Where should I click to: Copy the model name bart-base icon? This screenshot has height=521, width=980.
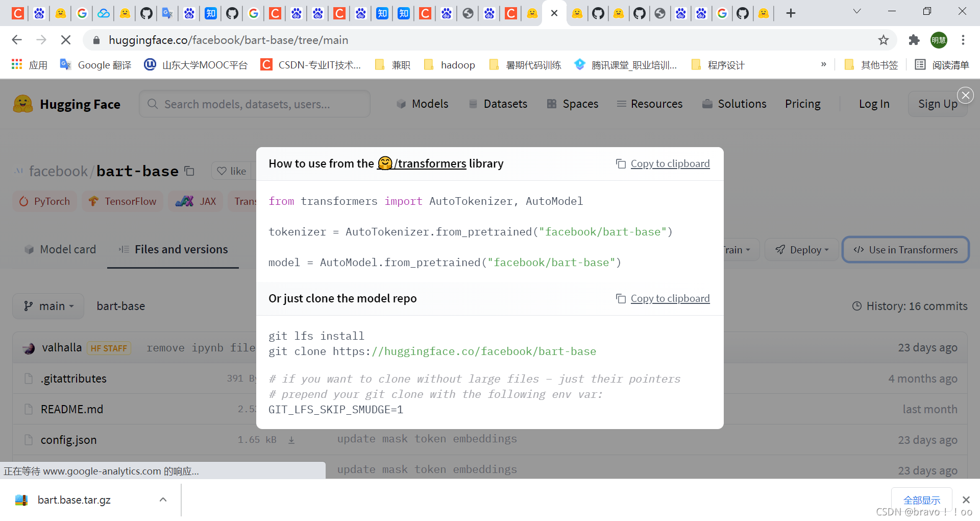189,171
